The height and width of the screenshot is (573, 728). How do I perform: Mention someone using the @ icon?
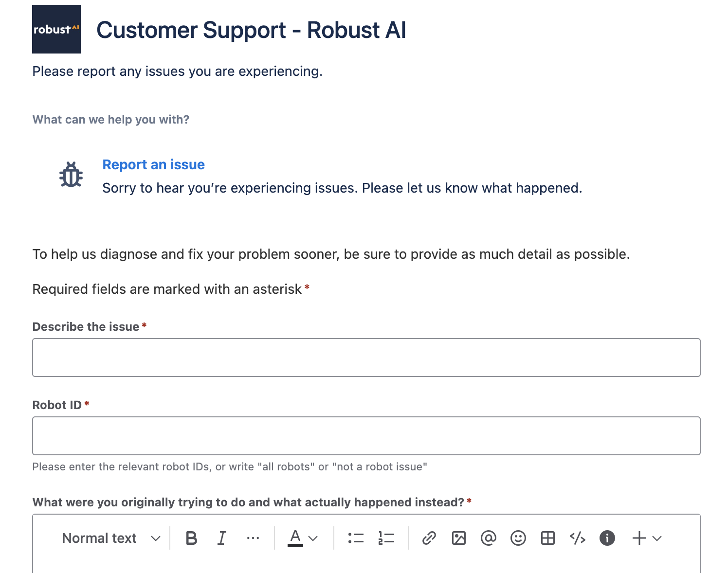[x=488, y=538]
